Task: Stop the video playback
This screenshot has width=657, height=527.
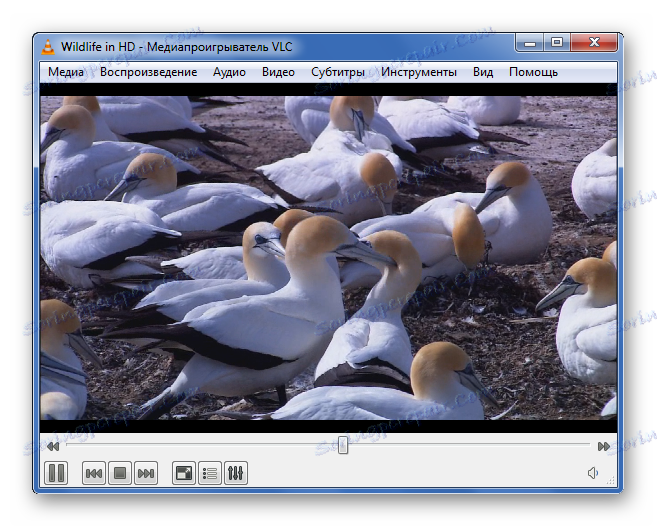Action: coord(119,473)
